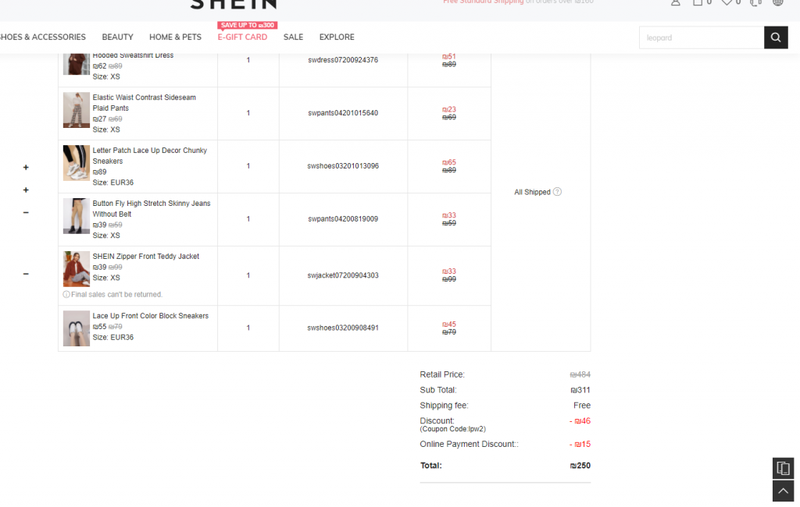
Task: Open the Sale menu
Action: 293,37
